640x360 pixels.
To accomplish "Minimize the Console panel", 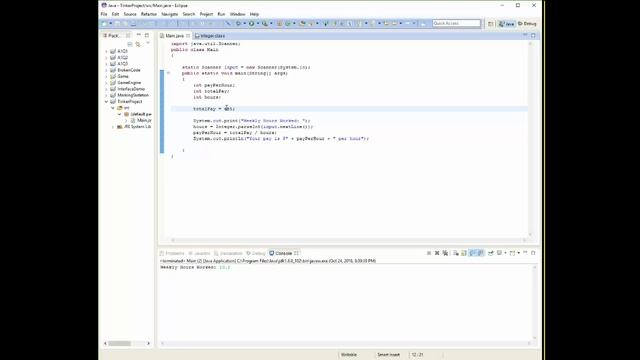I will click(x=525, y=253).
